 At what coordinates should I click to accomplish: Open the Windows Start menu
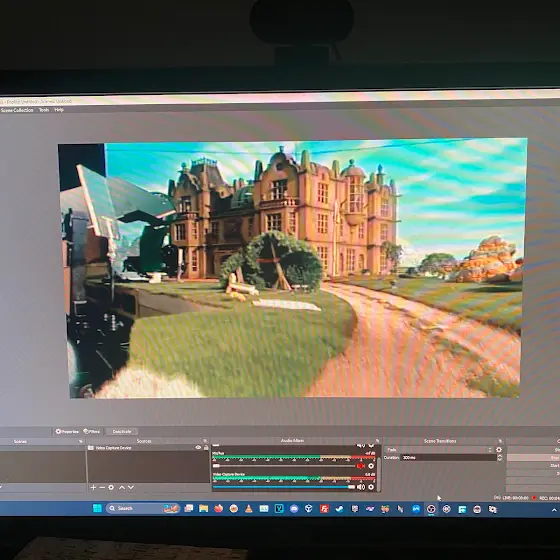click(97, 508)
